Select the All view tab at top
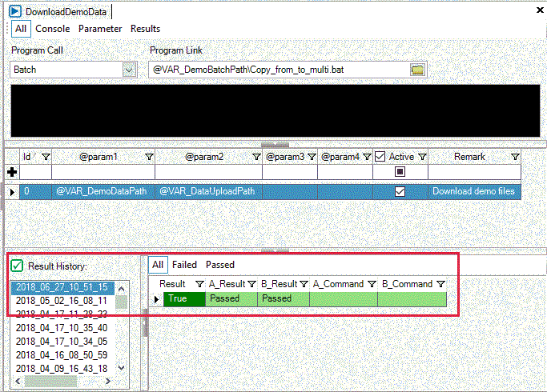 21,29
